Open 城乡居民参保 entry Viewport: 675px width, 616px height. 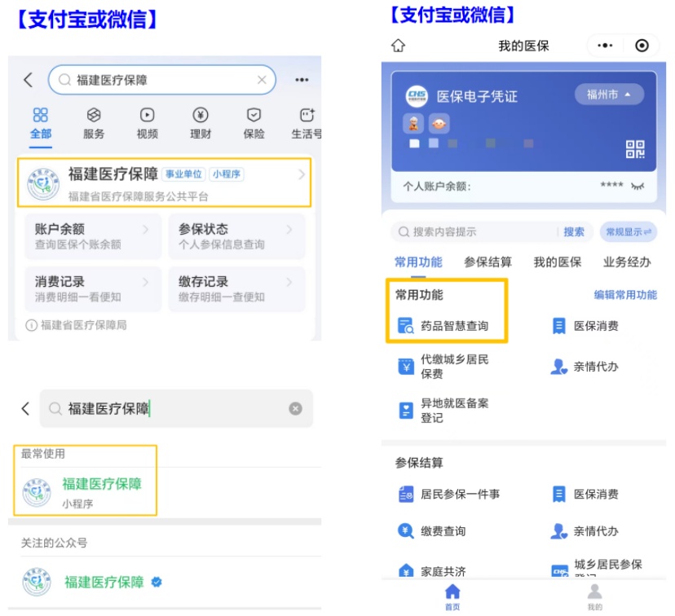[597, 568]
